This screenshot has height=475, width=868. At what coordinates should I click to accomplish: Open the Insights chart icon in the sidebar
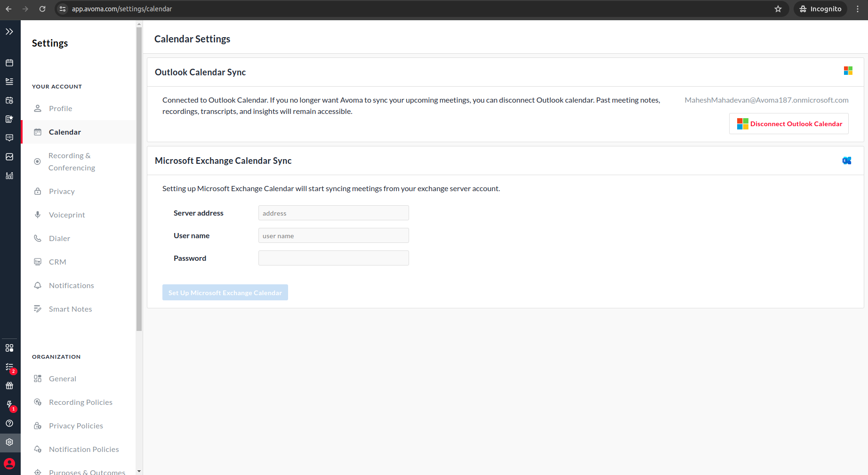point(9,157)
